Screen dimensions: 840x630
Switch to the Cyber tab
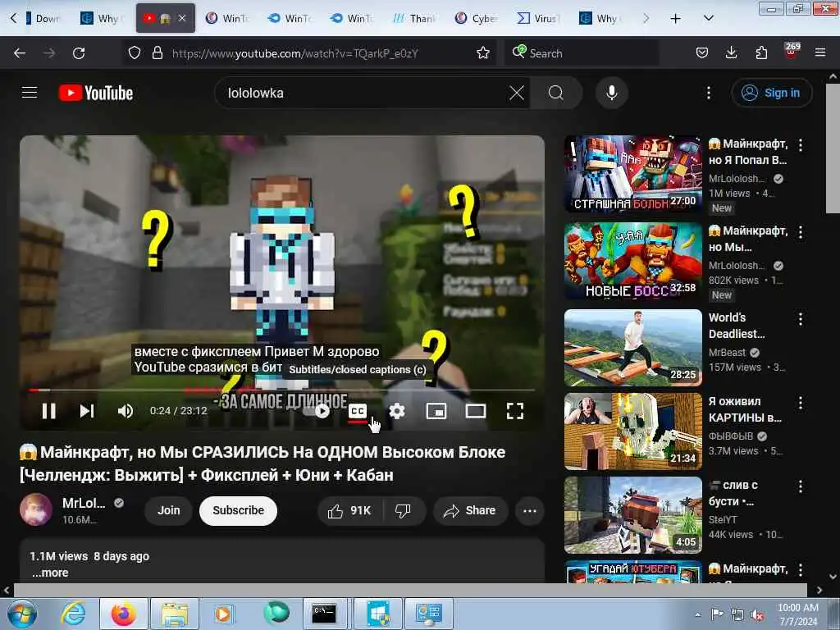(x=477, y=19)
